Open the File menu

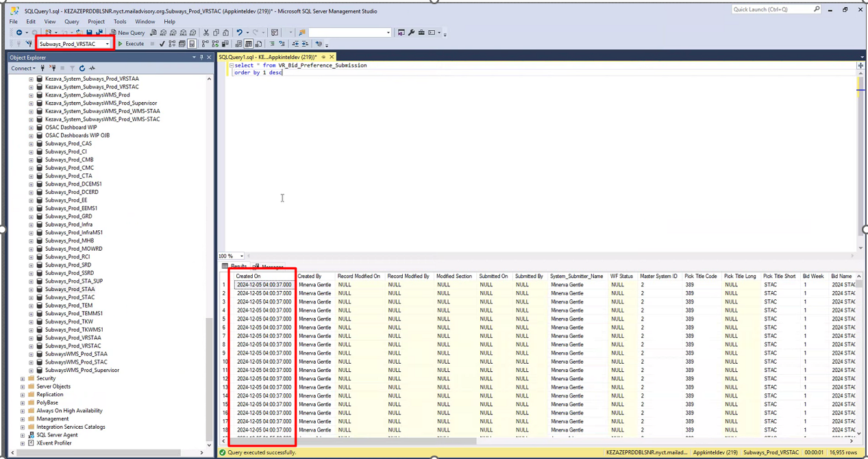coord(14,21)
